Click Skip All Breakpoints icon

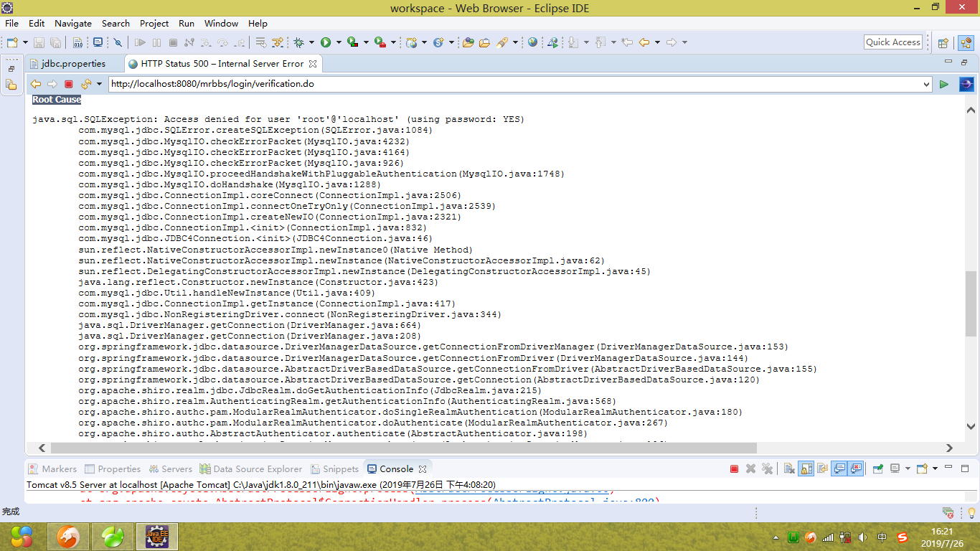coord(118,42)
